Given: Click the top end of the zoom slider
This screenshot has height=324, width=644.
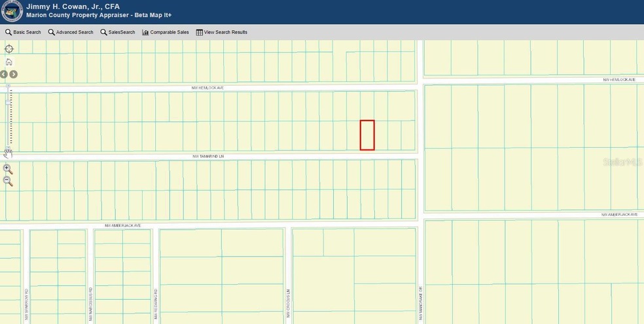Looking at the screenshot, I should pyautogui.click(x=9, y=86).
